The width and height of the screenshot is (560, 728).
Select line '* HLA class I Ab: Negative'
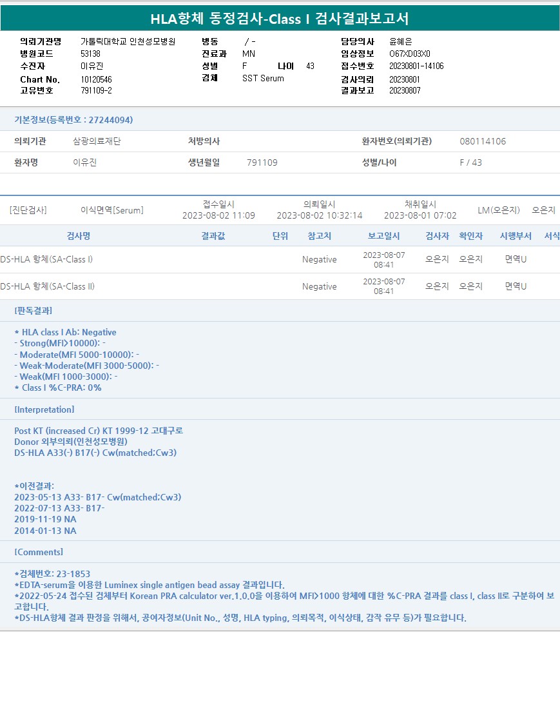tap(66, 333)
